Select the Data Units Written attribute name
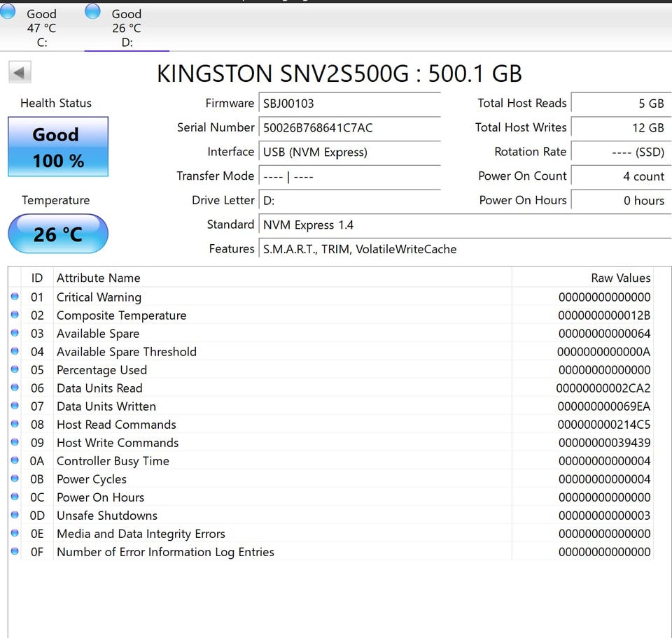The width and height of the screenshot is (672, 638). pyautogui.click(x=106, y=406)
